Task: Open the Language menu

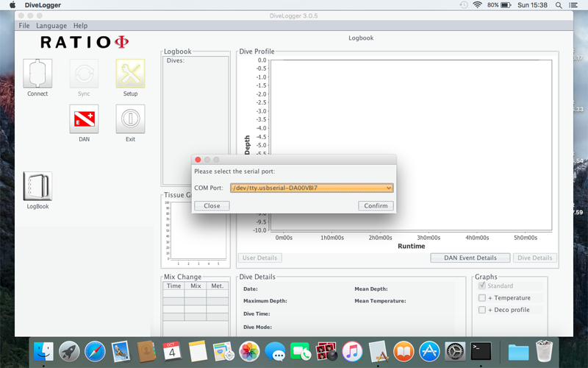Action: coord(51,26)
